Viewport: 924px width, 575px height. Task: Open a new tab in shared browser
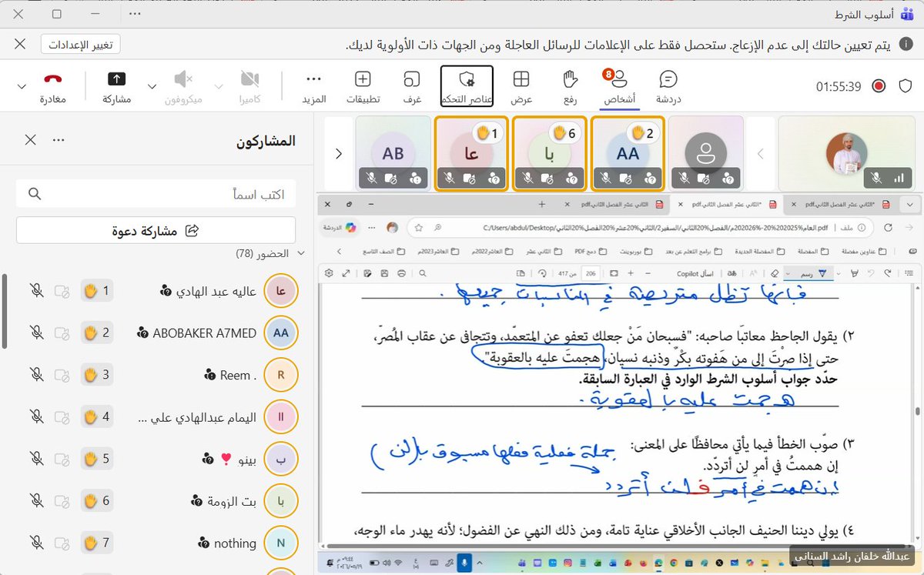pyautogui.click(x=542, y=204)
